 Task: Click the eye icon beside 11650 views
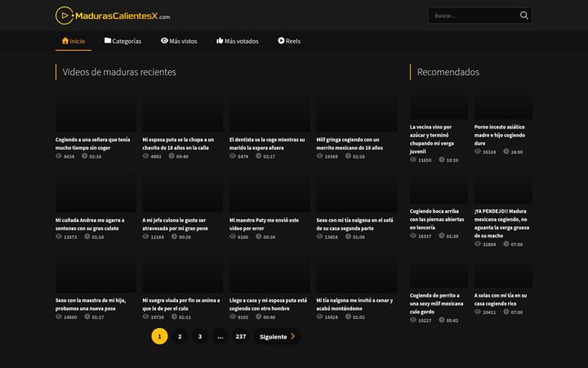[413, 159]
